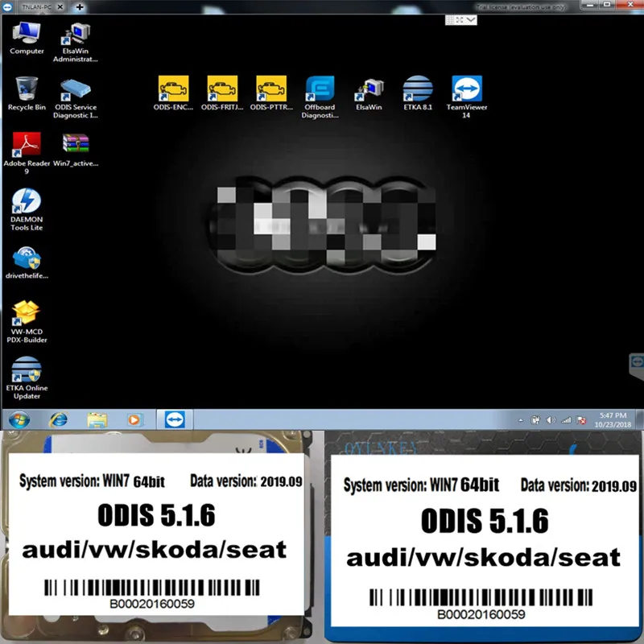Launch the ODIS-PTTR shortcut

pos(271,93)
